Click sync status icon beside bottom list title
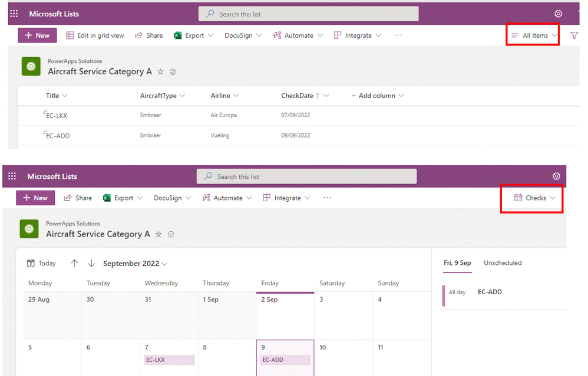Screen dimensions: 588x376 (171, 234)
